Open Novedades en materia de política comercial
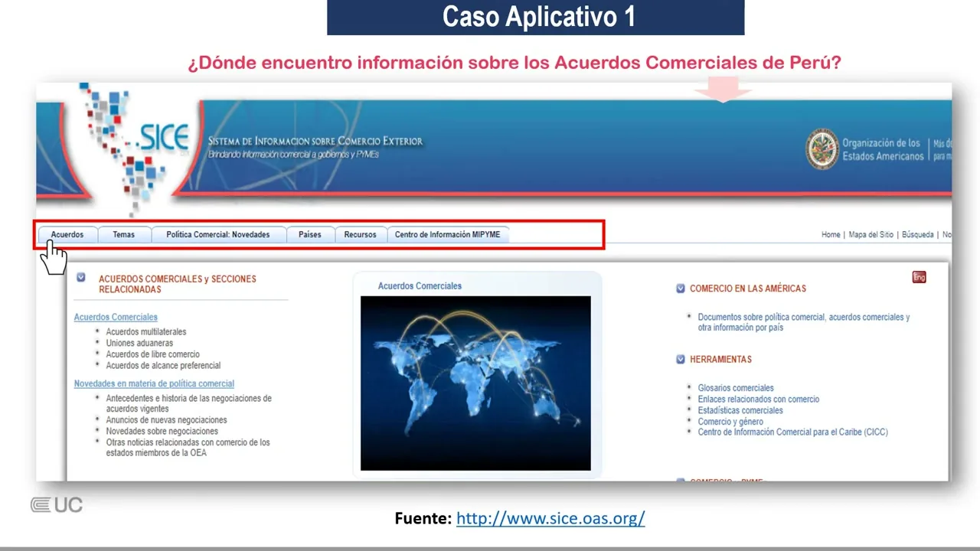The height and width of the screenshot is (551, 980). coord(154,383)
